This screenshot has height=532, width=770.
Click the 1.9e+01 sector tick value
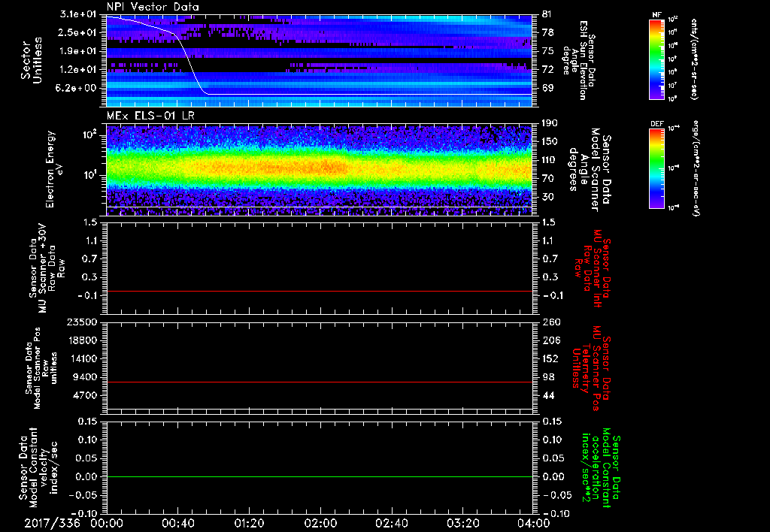[x=78, y=51]
